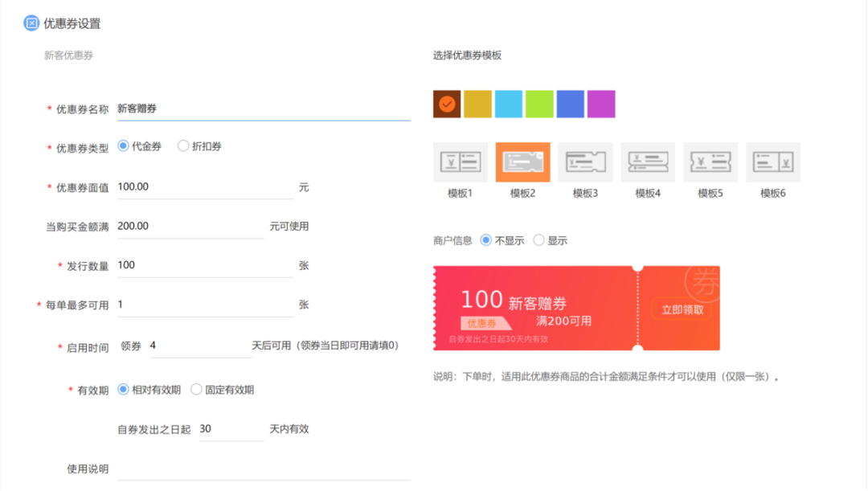
Task: Click the 新客优惠券 section label
Action: coord(68,55)
